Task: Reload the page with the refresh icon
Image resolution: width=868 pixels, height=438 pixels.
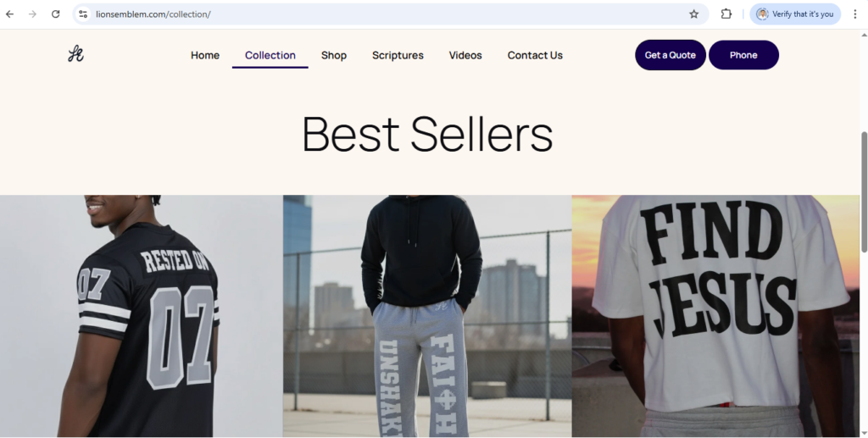Action: pyautogui.click(x=55, y=14)
